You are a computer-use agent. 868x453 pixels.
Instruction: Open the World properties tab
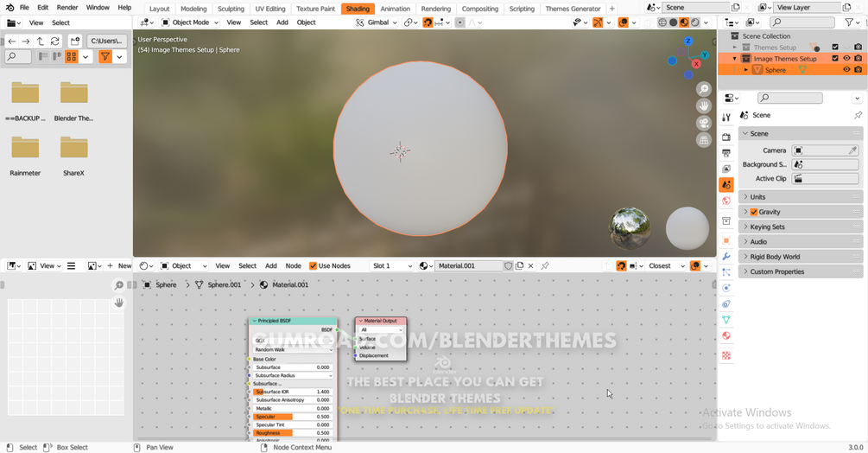click(726, 201)
